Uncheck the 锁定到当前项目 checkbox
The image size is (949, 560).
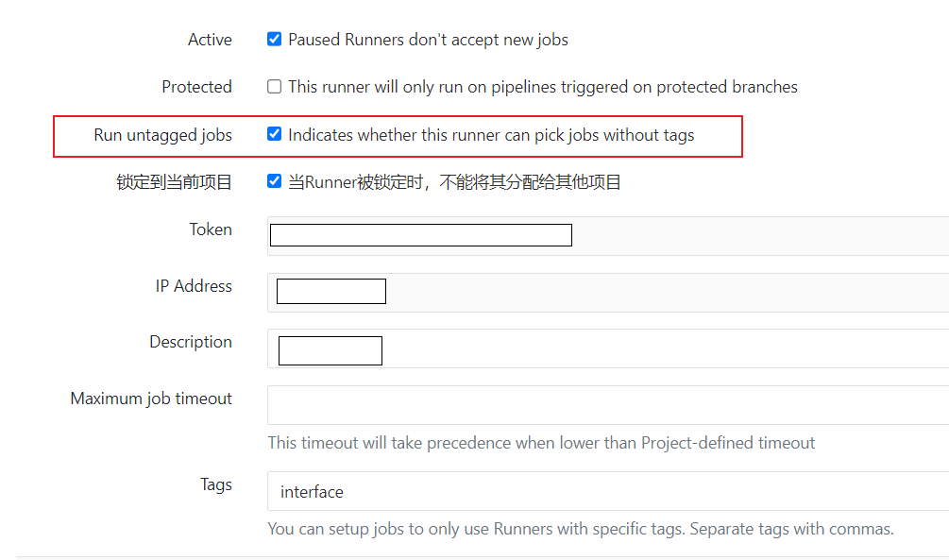(x=274, y=181)
